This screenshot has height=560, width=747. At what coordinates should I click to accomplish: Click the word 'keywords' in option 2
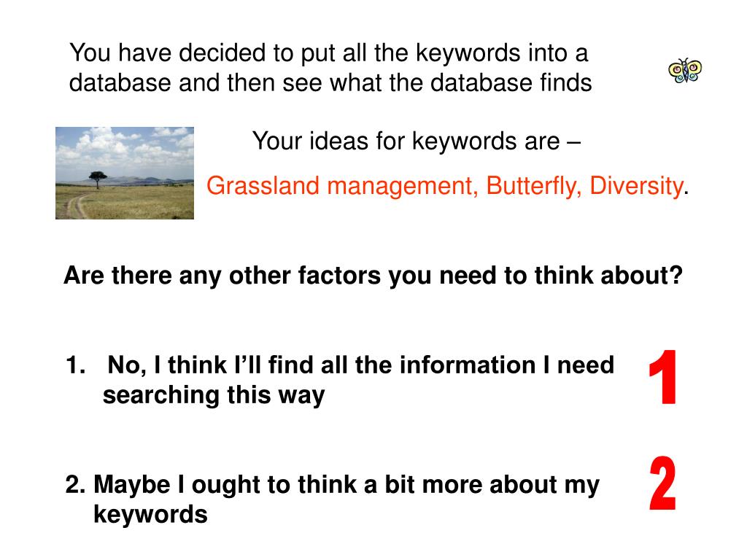(x=150, y=514)
